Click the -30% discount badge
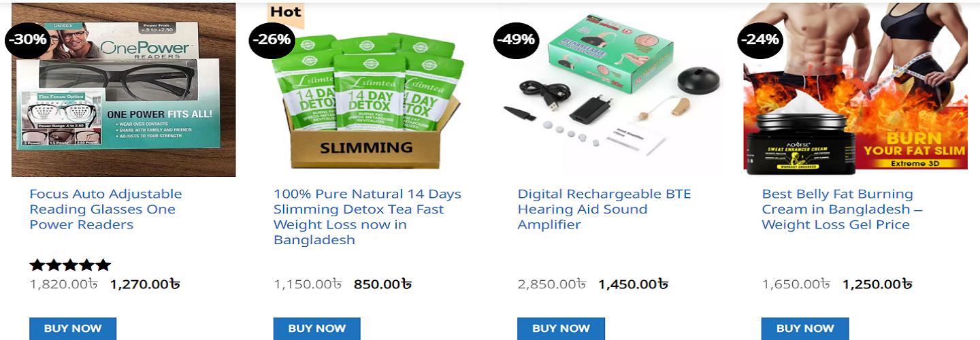The image size is (980, 340). pyautogui.click(x=28, y=39)
